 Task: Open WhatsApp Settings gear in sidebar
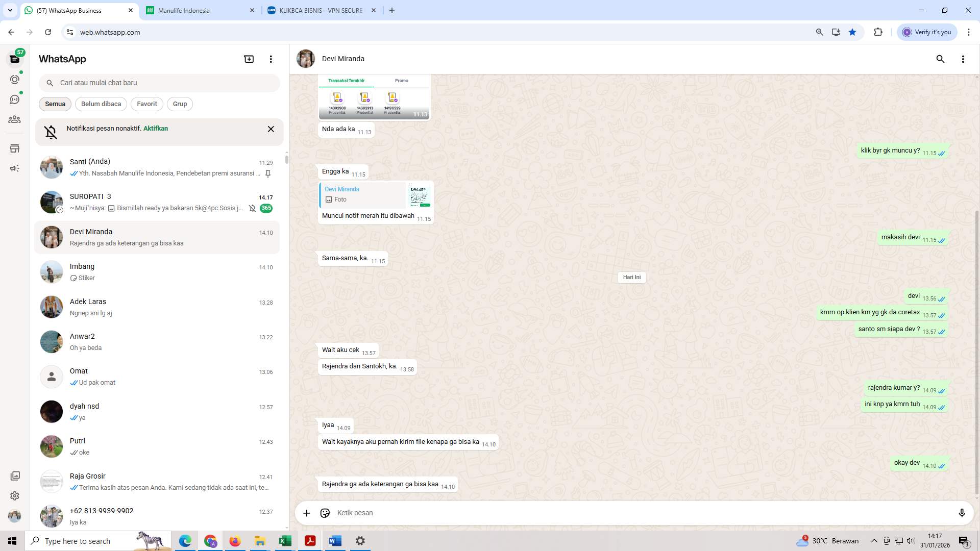pos(15,495)
